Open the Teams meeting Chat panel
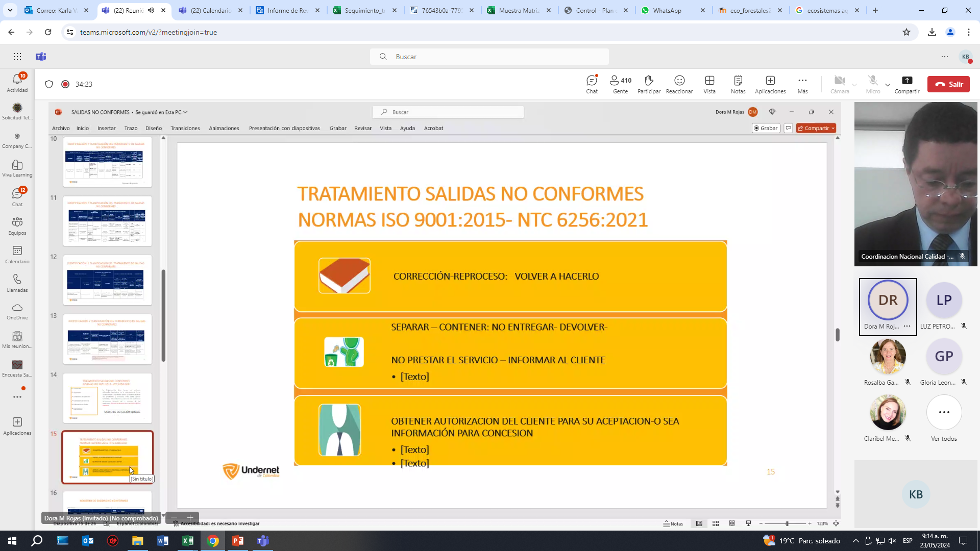This screenshot has width=980, height=551. coord(592,84)
